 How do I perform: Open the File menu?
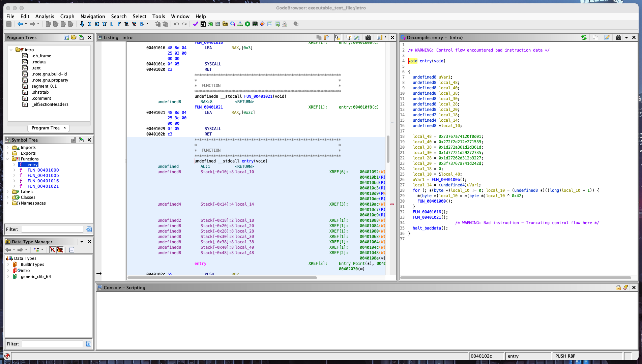(x=10, y=16)
